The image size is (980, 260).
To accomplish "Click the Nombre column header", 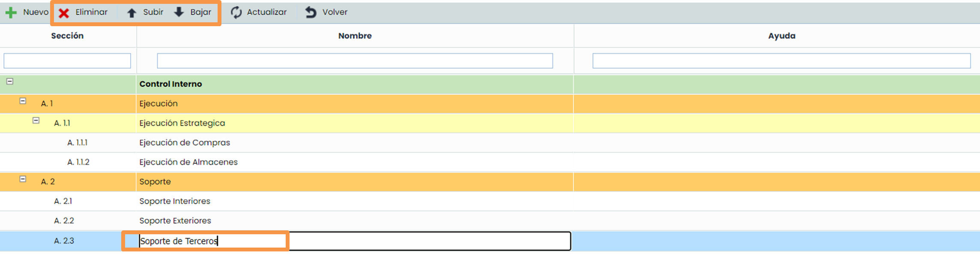I will (355, 36).
